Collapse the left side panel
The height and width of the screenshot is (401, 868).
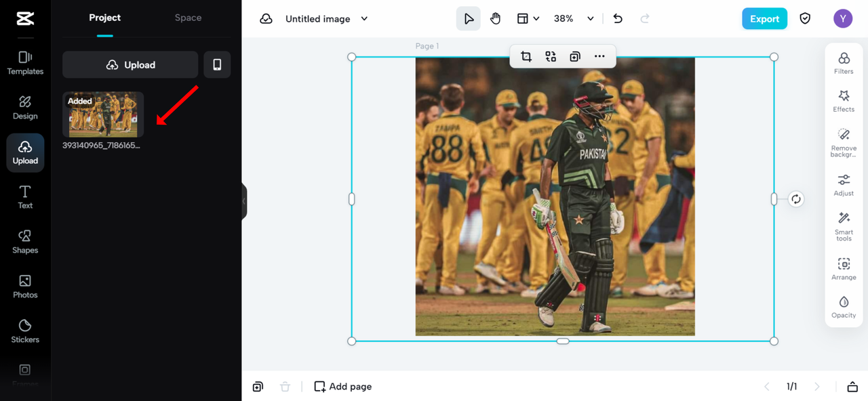[x=244, y=201]
